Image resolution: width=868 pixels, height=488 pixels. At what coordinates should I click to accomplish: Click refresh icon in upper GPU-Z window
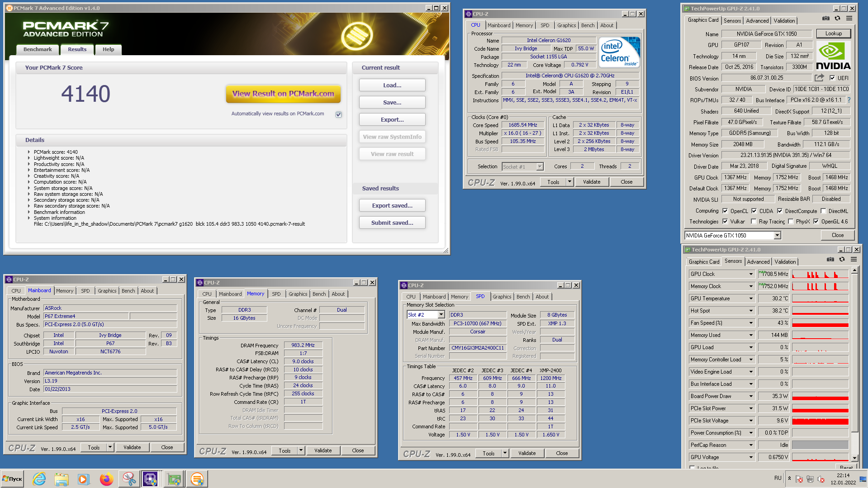coord(837,19)
